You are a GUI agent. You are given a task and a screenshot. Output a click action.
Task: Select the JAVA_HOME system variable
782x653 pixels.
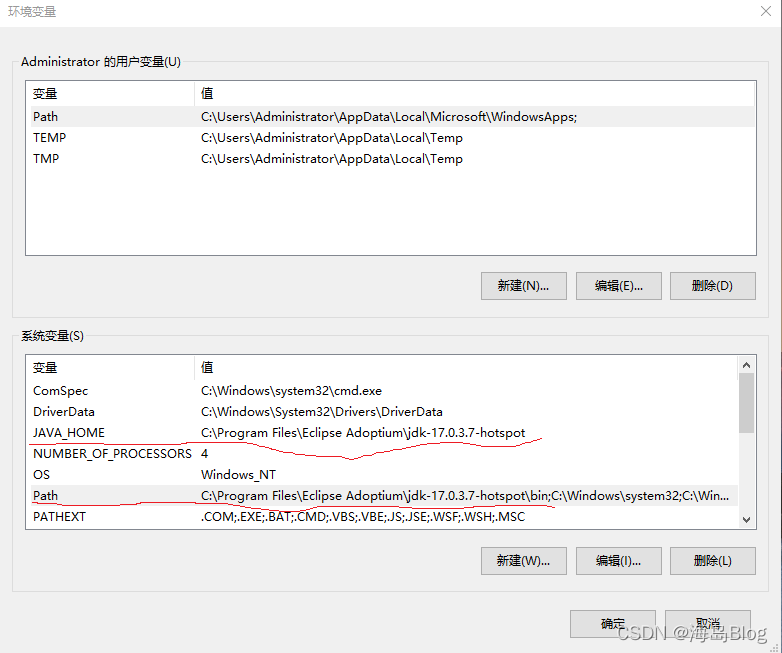384,433
